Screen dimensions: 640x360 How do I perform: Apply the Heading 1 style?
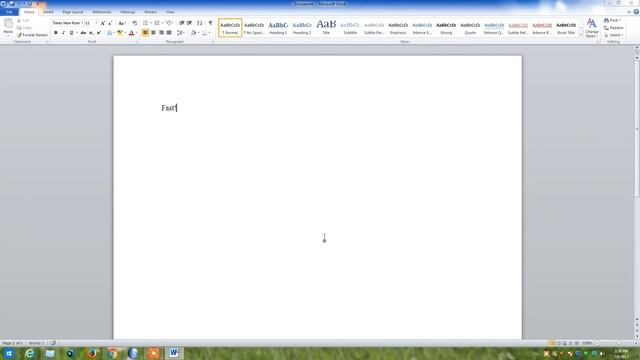coord(278,28)
